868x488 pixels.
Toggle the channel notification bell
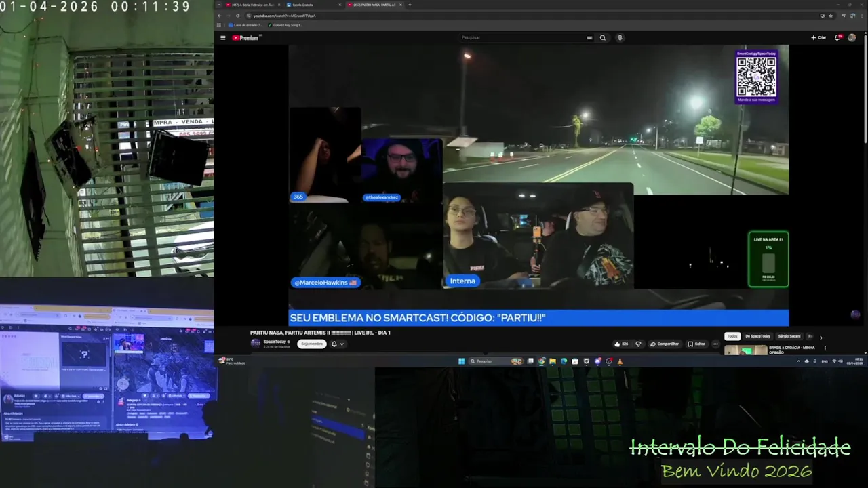click(x=334, y=344)
